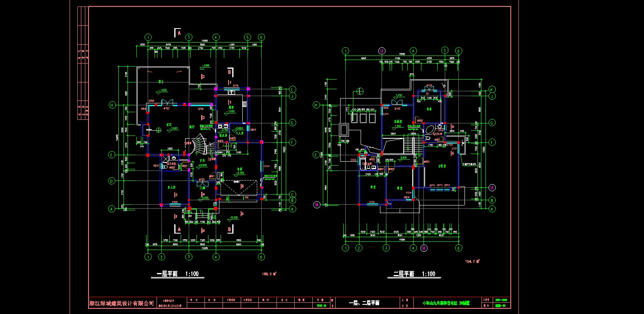Image resolution: width=644 pixels, height=314 pixels.
Task: Click the '1.450' elevation on second floor plan
Action: (398, 95)
